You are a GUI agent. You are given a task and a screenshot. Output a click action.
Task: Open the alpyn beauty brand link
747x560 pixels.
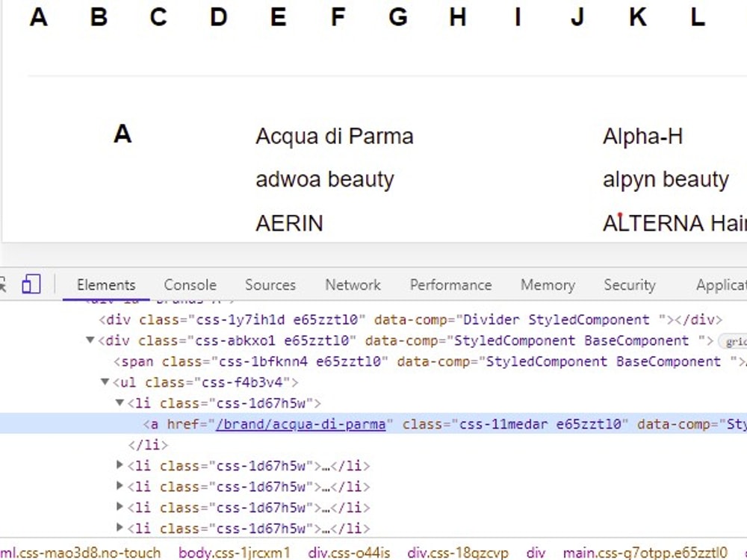tap(666, 179)
